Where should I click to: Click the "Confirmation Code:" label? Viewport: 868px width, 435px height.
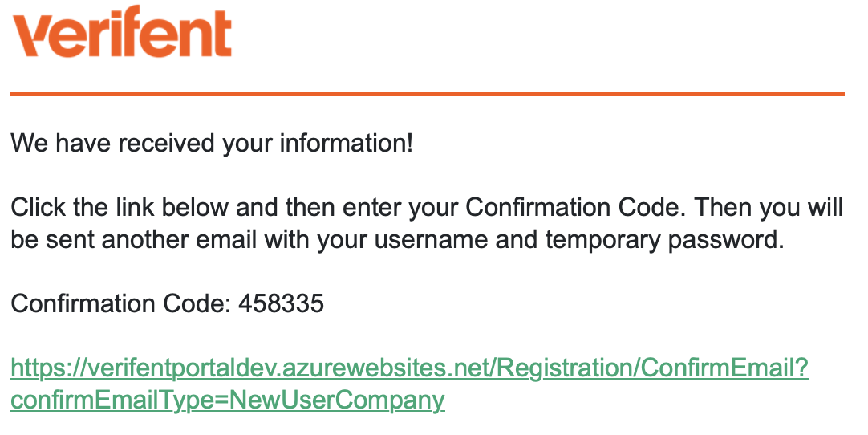[120, 304]
